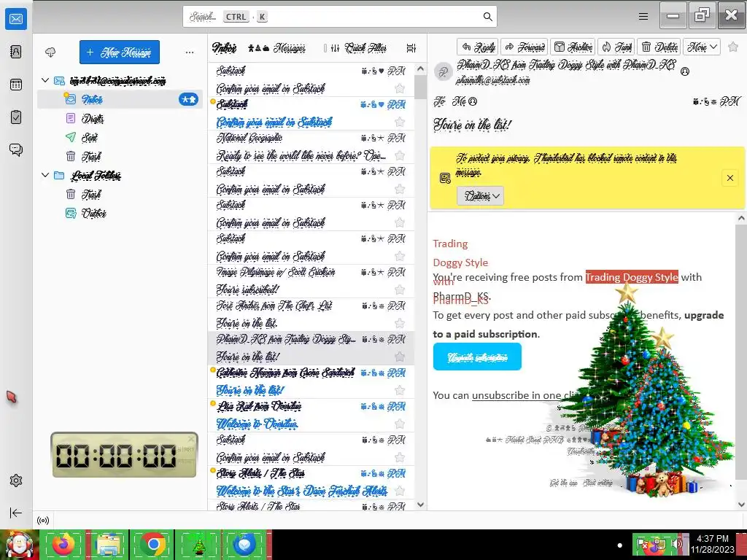The image size is (747, 560).
Task: Dismiss the remote content privacy notice
Action: point(729,178)
